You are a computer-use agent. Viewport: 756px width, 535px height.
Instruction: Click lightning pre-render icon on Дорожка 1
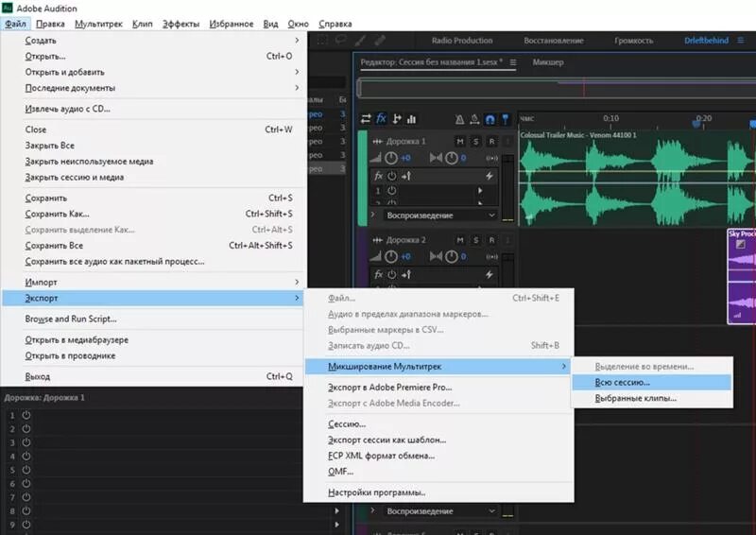(489, 176)
